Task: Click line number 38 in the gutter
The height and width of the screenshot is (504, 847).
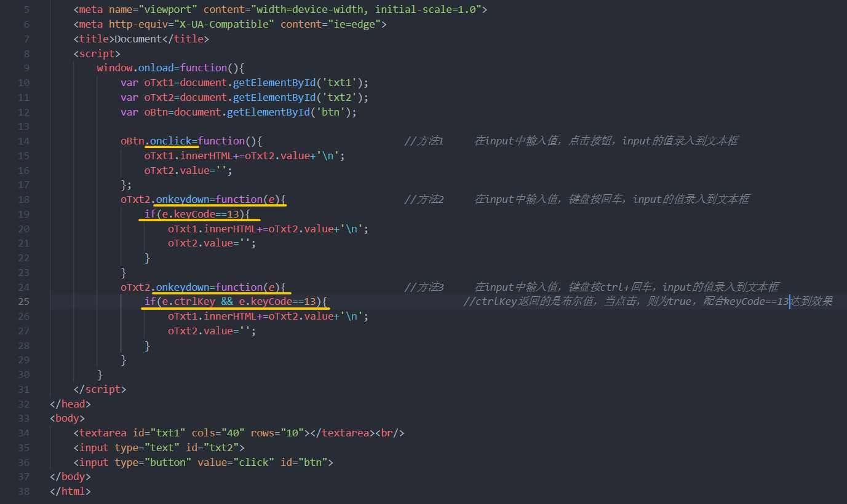Action: (23, 492)
